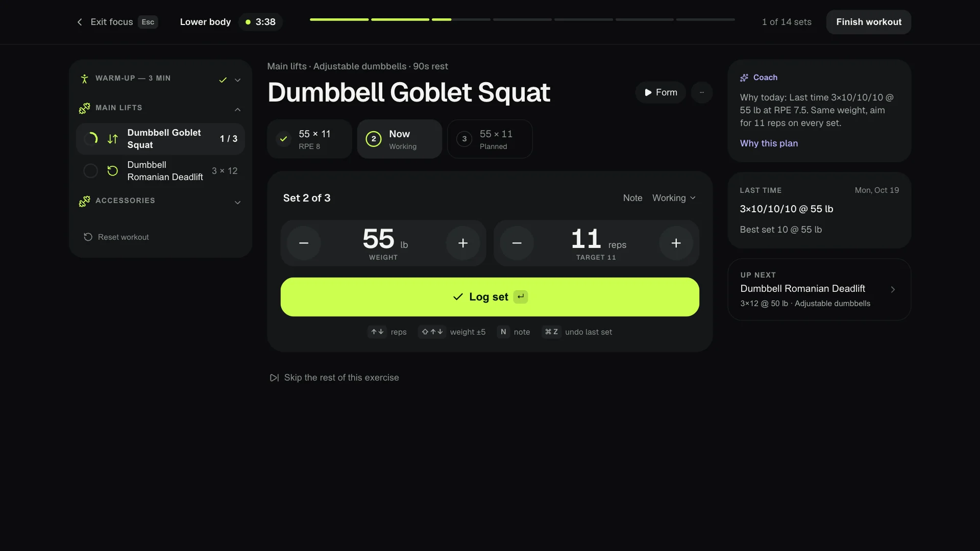Click the refresh icon on Dumbbell Romanian Deadlift
This screenshot has height=551, width=980.
tap(113, 171)
